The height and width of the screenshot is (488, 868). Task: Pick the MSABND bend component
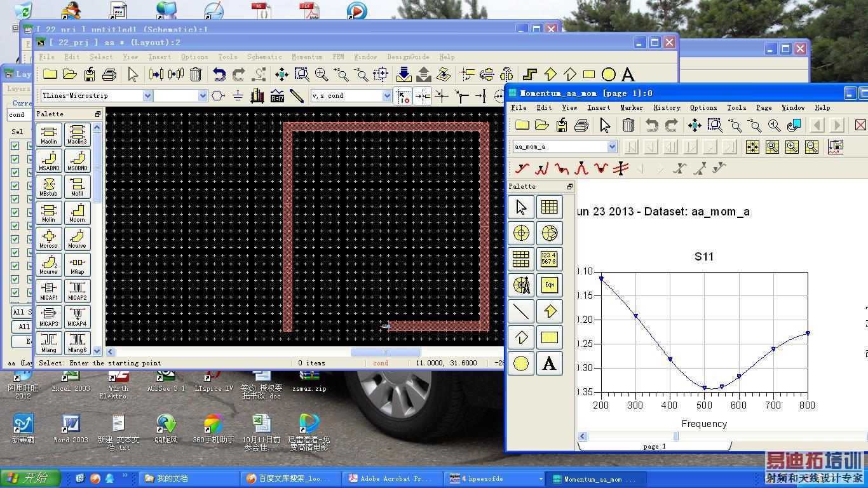coord(49,161)
